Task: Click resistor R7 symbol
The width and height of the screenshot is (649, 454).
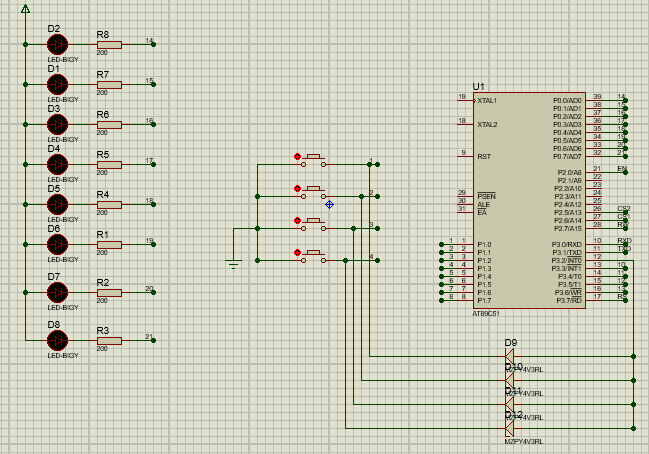Action: (109, 85)
